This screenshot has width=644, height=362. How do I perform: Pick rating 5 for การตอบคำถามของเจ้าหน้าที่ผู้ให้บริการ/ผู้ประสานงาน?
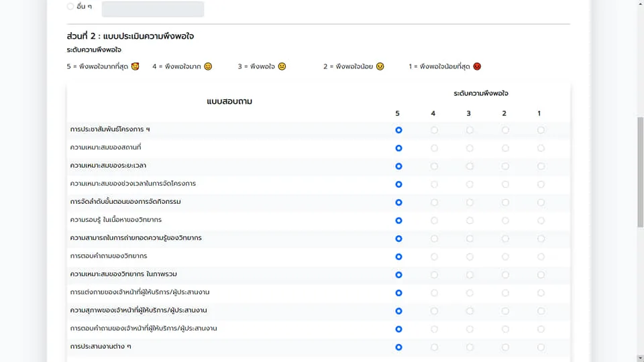398,328
